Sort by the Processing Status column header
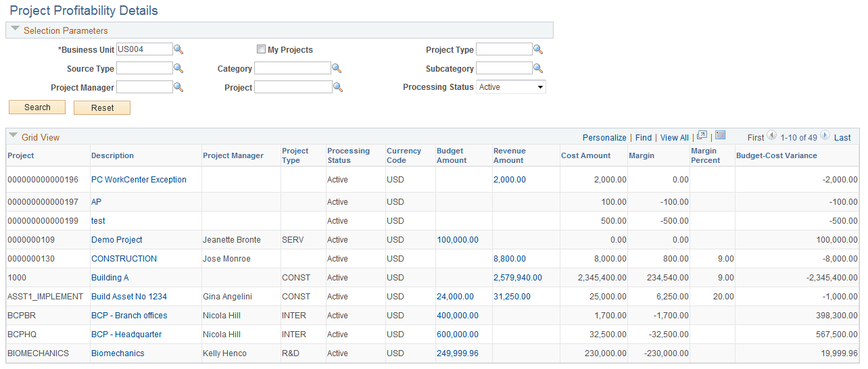The height and width of the screenshot is (369, 868). pos(348,155)
